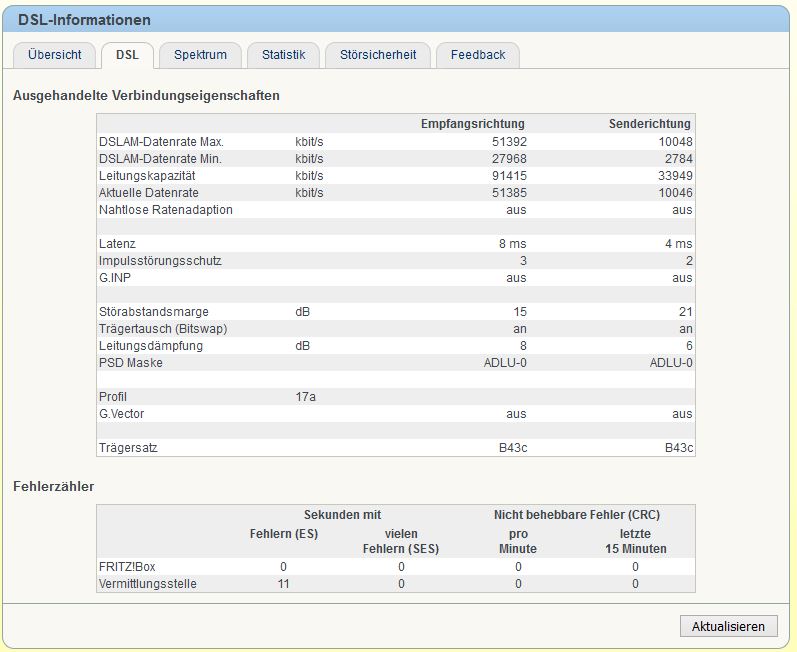Switch to the Spektrum tab
Image resolution: width=797 pixels, height=652 pixels.
[x=200, y=55]
